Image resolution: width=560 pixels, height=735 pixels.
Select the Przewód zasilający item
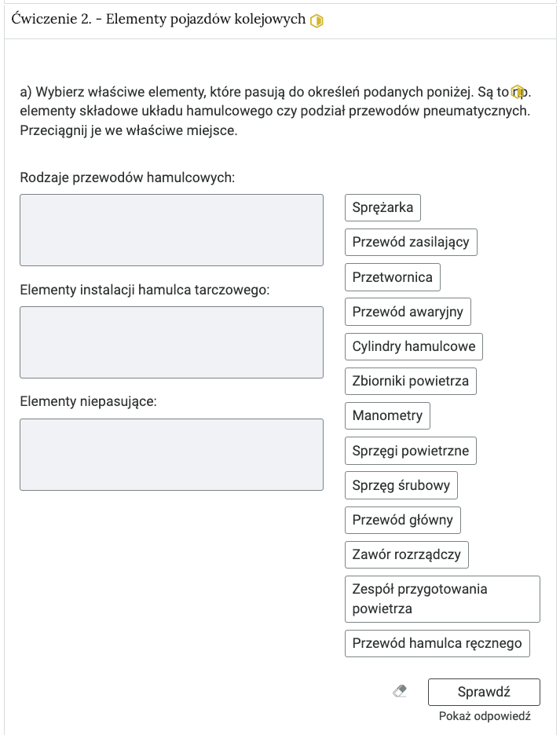click(411, 243)
